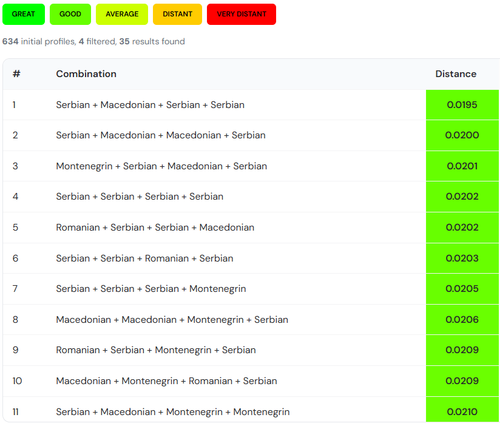
Task: Select Romanian + Serbian + Serbian + Macedonian row
Action: click(251, 227)
